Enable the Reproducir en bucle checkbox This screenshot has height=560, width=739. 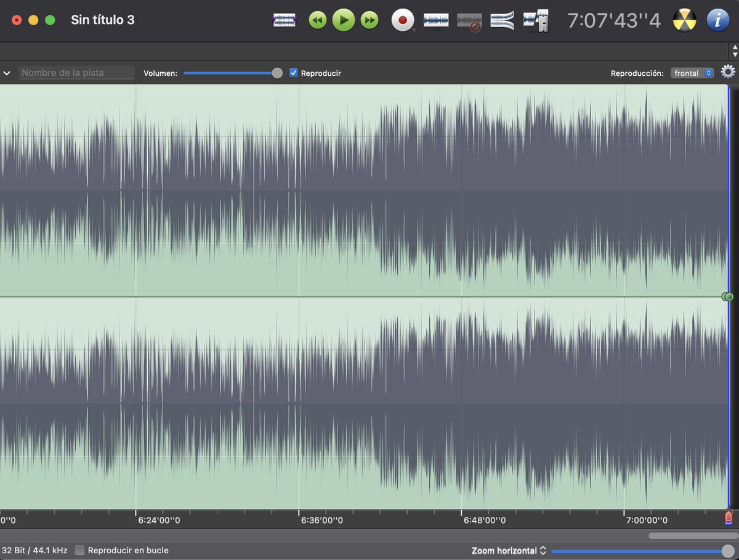pyautogui.click(x=79, y=550)
